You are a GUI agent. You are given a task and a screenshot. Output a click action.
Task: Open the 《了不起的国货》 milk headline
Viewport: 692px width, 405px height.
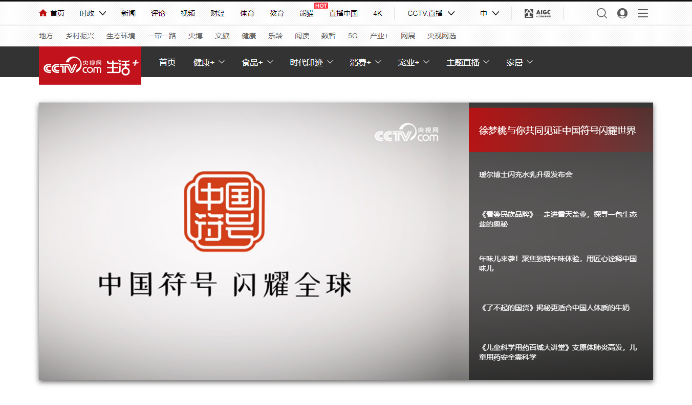(554, 308)
